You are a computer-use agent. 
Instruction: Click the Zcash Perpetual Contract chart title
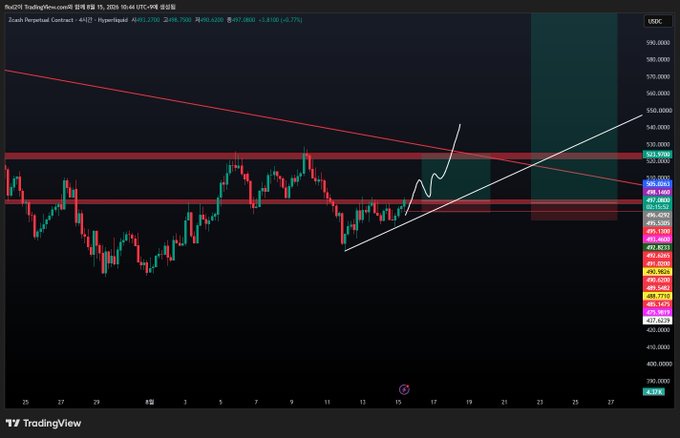[x=42, y=20]
